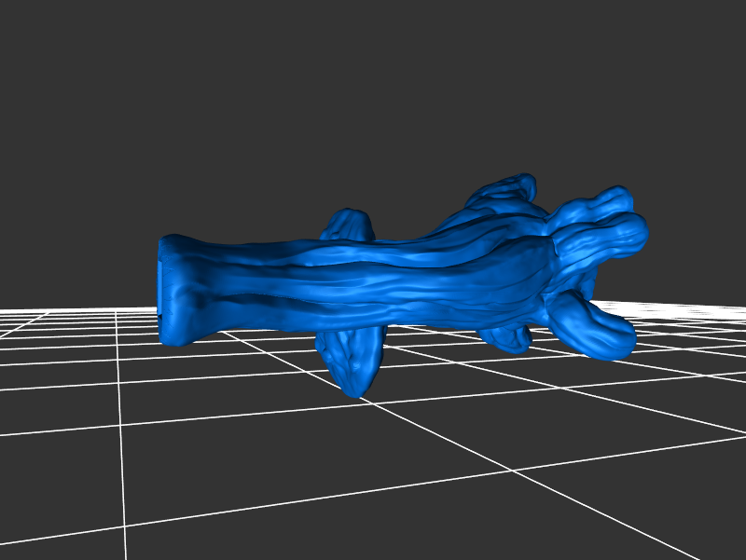Select the flat cut end on model's left
This screenshot has height=560, width=746.
[168, 289]
